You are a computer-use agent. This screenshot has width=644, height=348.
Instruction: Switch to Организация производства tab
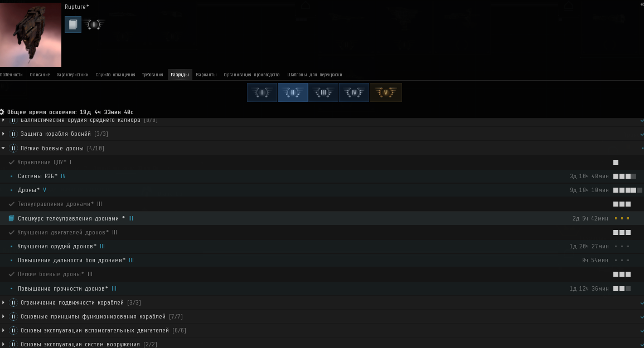252,75
